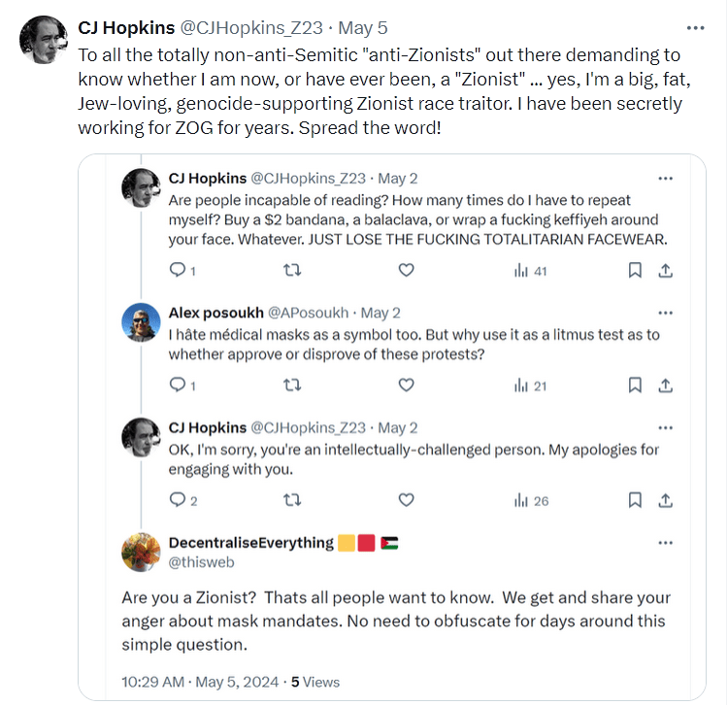This screenshot has height=705, width=728.
Task: Open DecentraliseEverything's profile name
Action: (251, 542)
